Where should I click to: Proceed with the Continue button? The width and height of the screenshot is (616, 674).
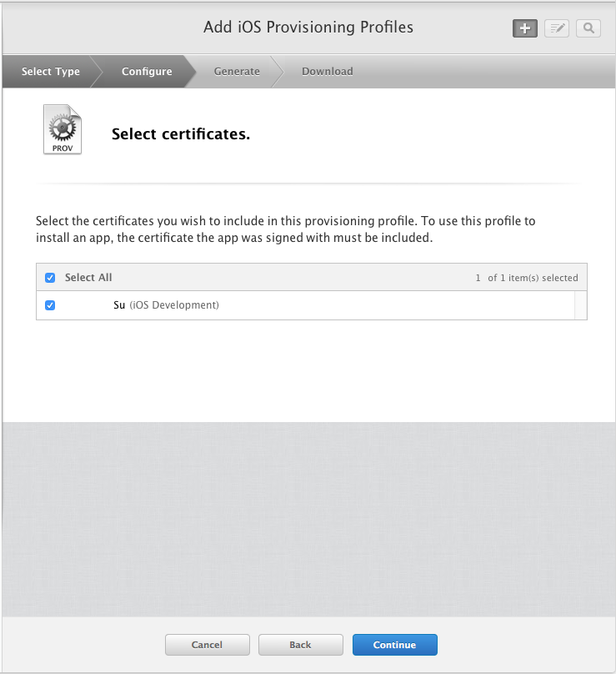395,645
